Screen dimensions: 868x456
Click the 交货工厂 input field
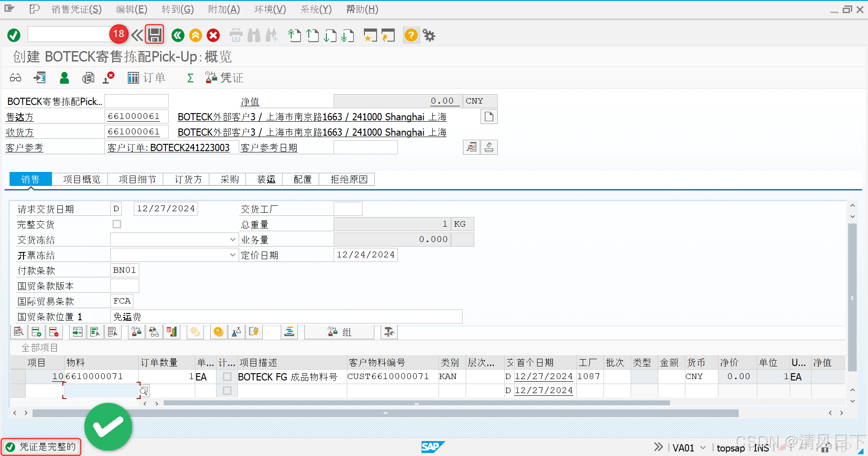click(348, 209)
